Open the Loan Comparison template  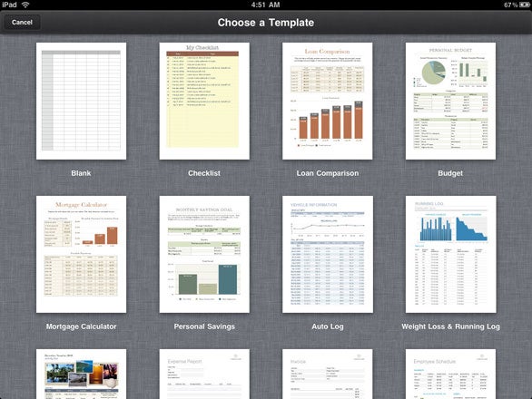click(328, 101)
